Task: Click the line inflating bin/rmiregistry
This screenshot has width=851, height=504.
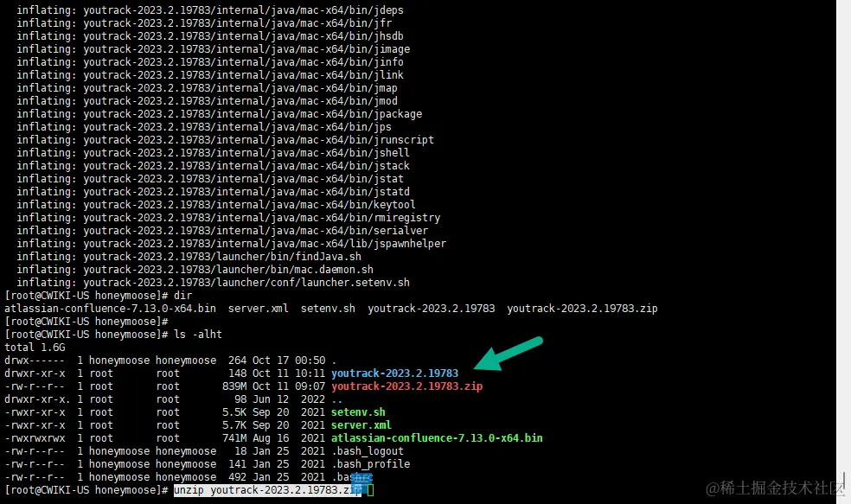Action: [228, 218]
